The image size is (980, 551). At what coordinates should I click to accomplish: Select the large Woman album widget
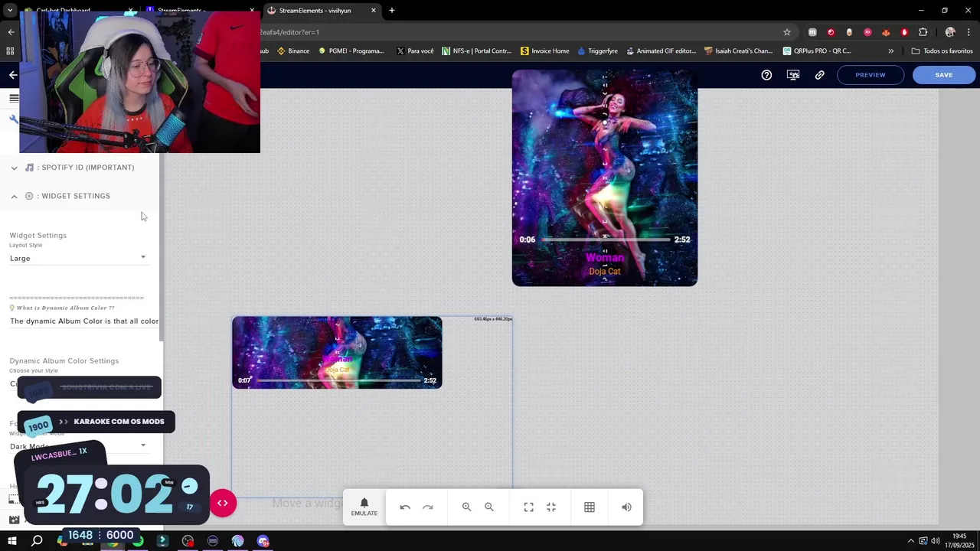point(605,178)
